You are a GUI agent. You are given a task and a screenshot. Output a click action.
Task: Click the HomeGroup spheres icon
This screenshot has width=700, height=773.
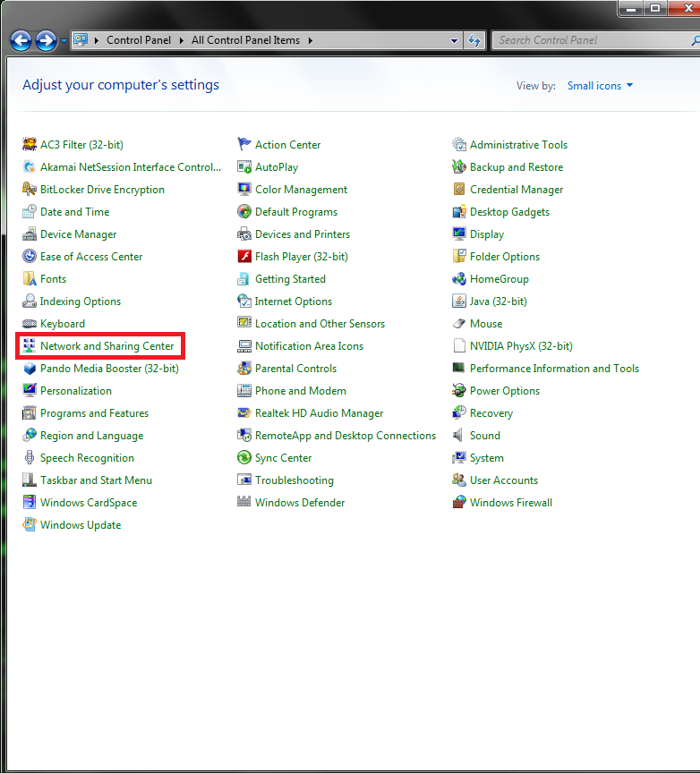pos(459,278)
